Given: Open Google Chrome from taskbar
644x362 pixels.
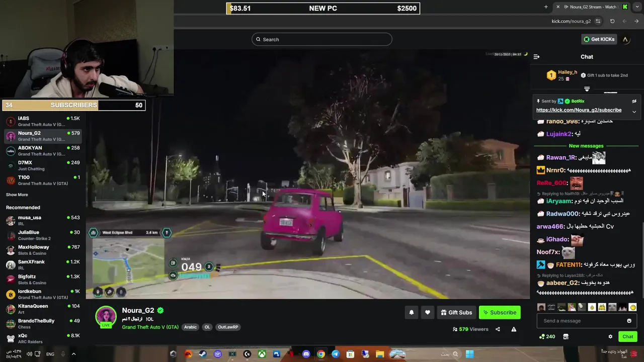Looking at the screenshot, I should (x=320, y=354).
